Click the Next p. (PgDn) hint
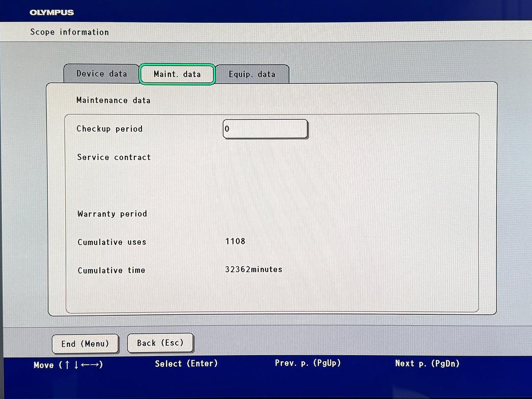 (427, 364)
